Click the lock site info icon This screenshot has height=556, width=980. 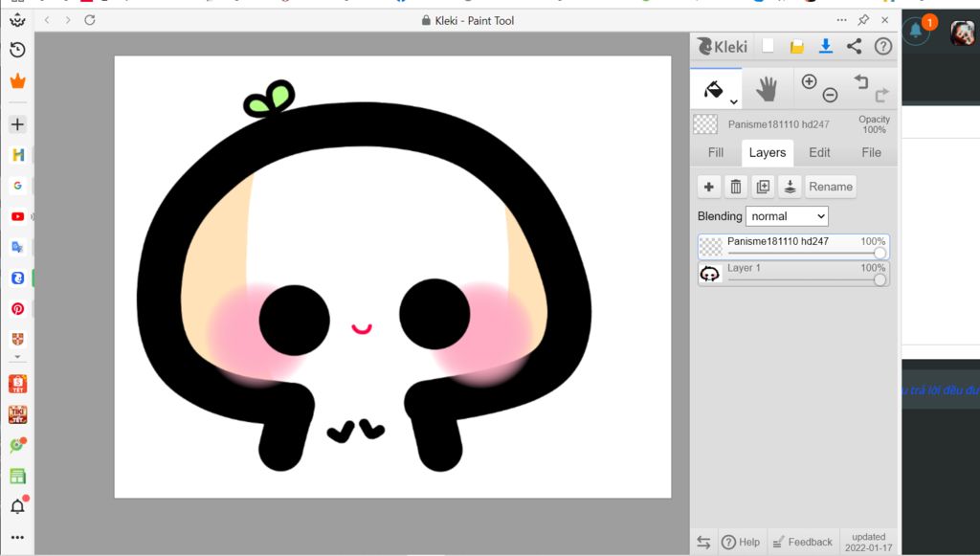pyautogui.click(x=426, y=20)
